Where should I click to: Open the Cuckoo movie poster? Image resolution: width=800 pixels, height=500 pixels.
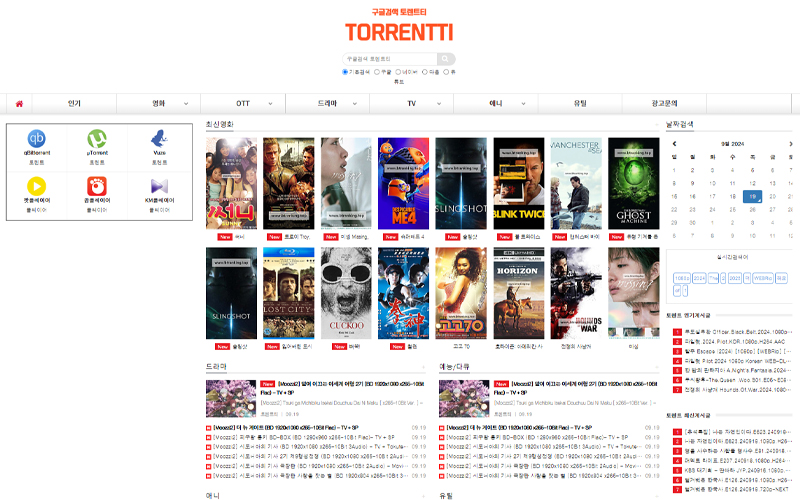(x=346, y=293)
